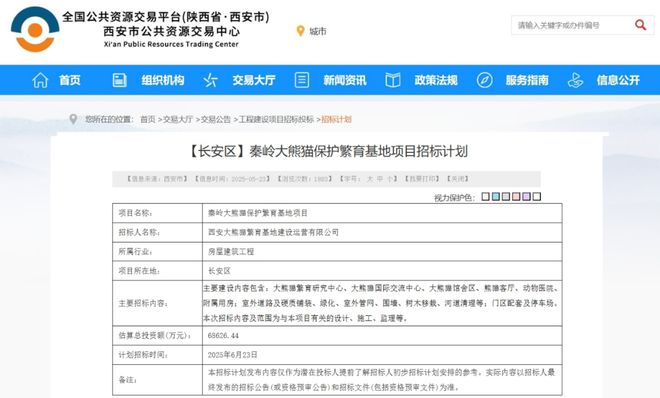Click the 计划招标时间 label cell

(157, 355)
